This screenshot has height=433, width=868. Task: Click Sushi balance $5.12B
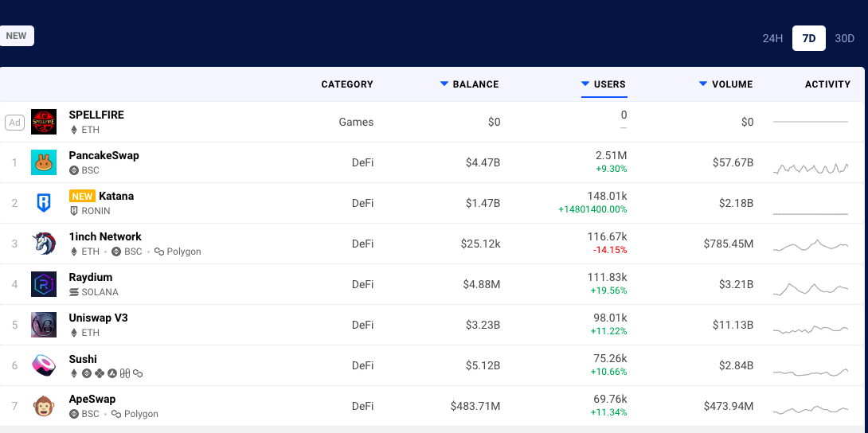pyautogui.click(x=483, y=365)
